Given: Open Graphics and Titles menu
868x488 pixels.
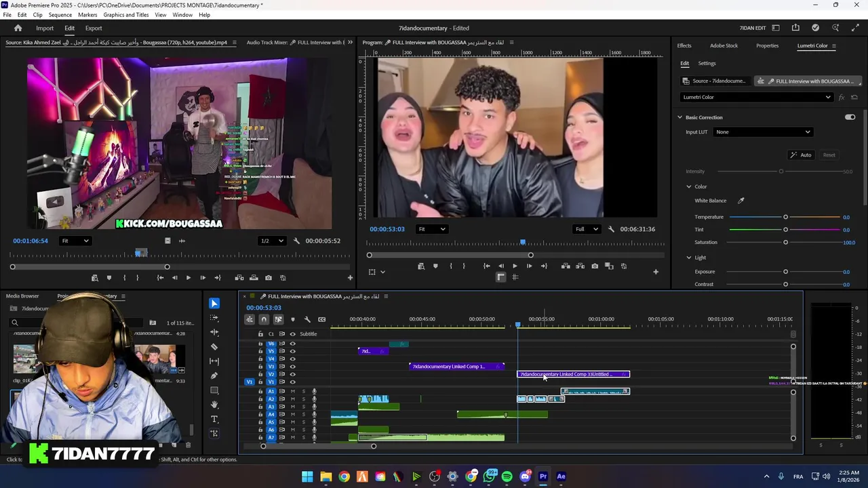Looking at the screenshot, I should 126,14.
